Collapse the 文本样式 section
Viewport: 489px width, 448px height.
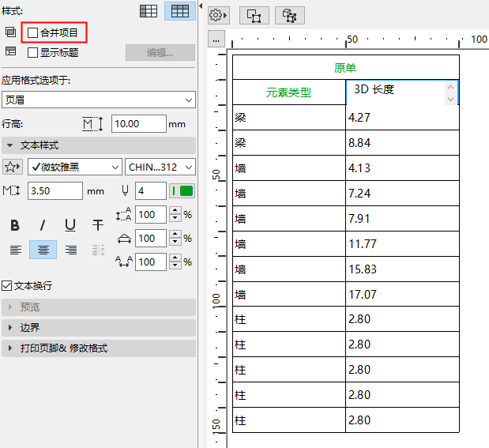pos(99,145)
